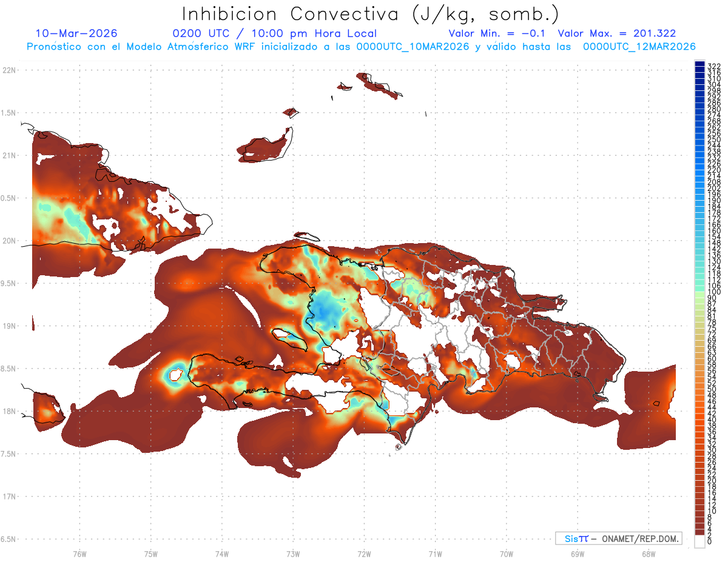Click the '100' color bar value
The height and width of the screenshot is (562, 728).
[x=713, y=292]
